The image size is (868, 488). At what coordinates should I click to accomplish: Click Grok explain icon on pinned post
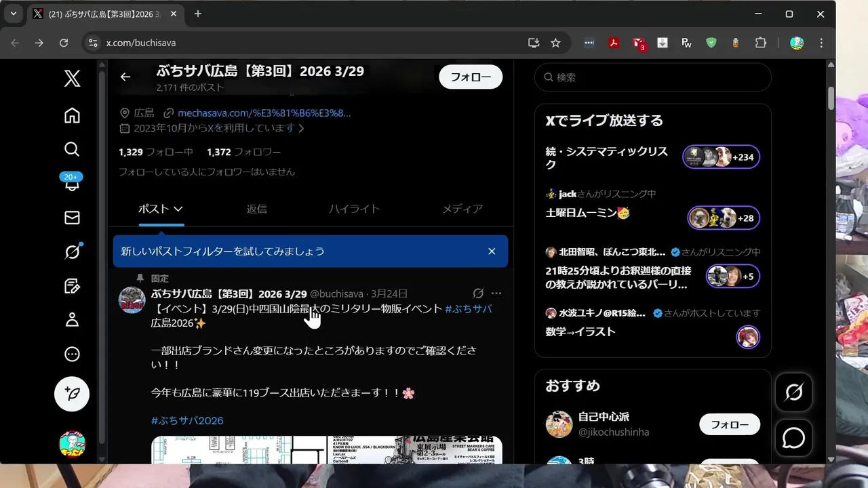point(478,293)
